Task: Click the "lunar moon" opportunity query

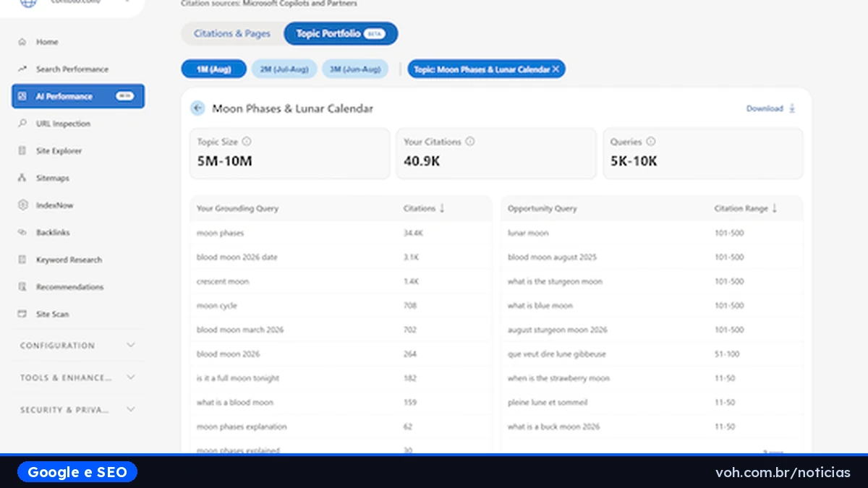Action: pos(528,233)
